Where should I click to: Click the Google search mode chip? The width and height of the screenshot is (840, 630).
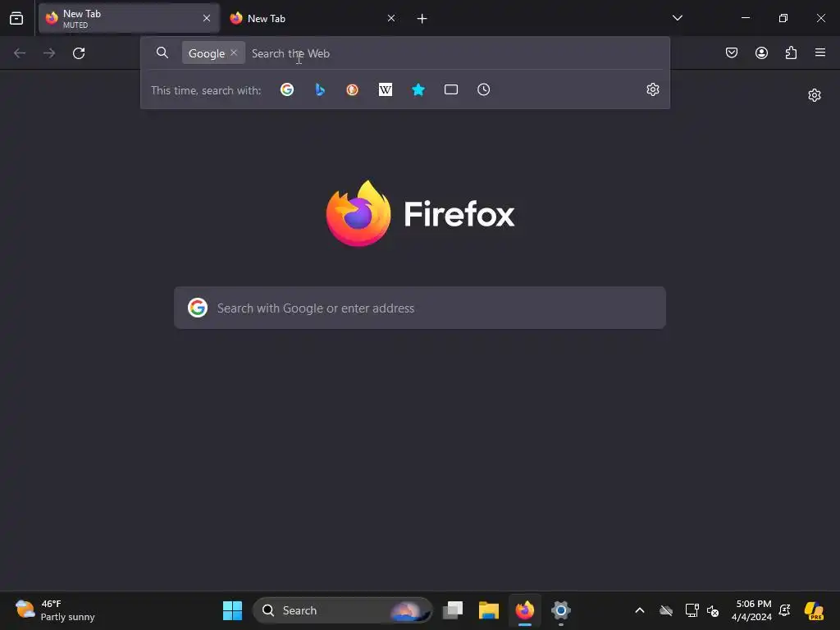coord(207,53)
